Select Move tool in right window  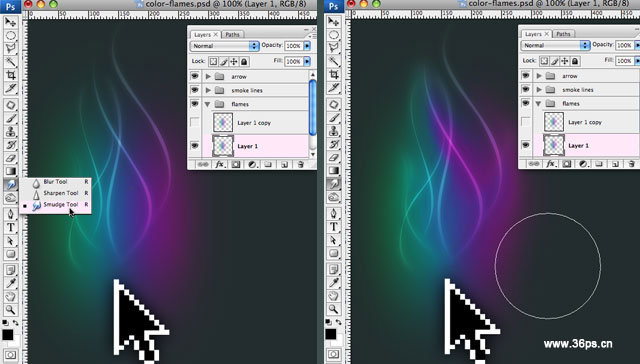click(334, 22)
